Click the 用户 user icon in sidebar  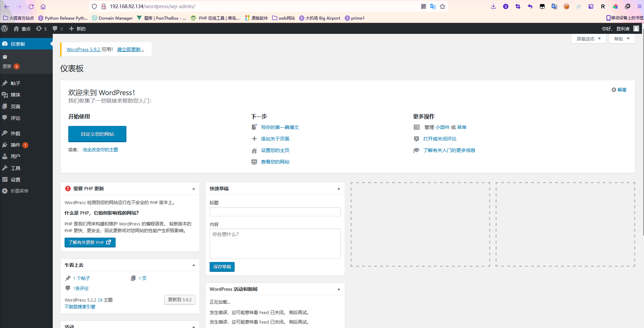pos(5,156)
